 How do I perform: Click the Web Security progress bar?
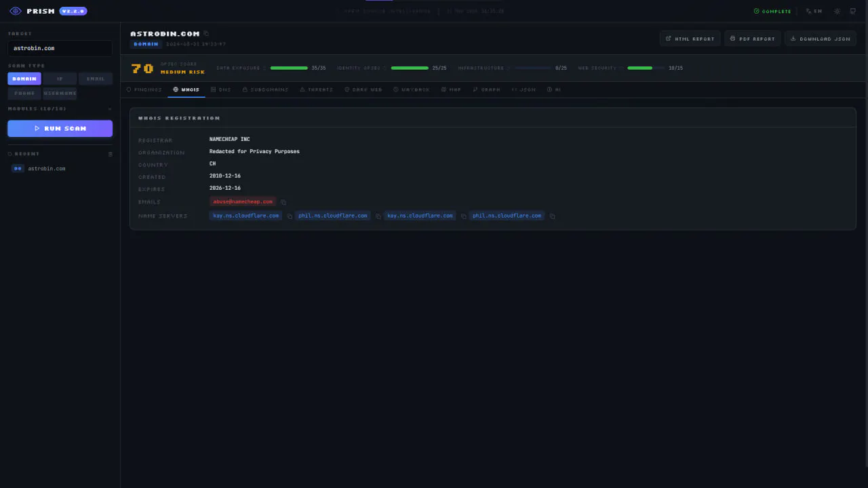pyautogui.click(x=646, y=68)
